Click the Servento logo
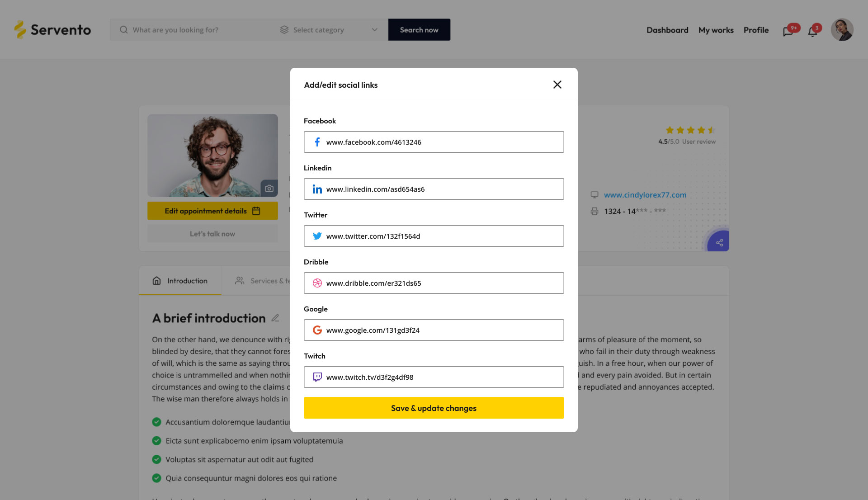868x500 pixels. coord(52,30)
